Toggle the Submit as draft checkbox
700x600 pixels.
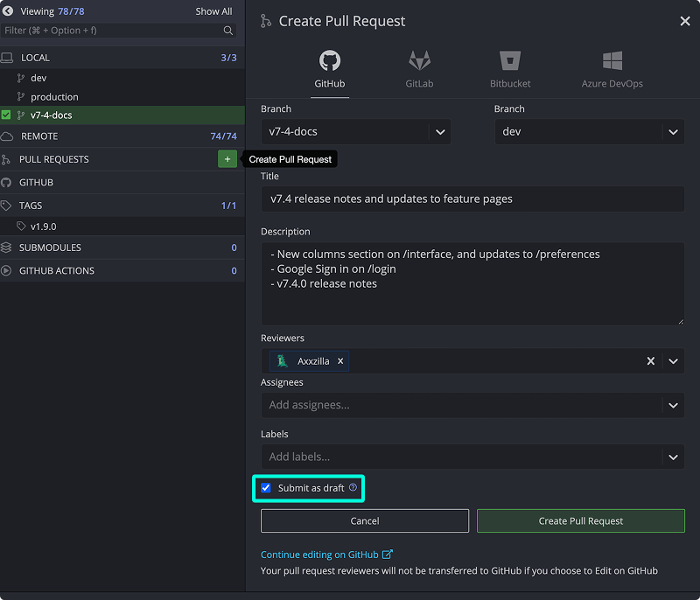[x=266, y=488]
